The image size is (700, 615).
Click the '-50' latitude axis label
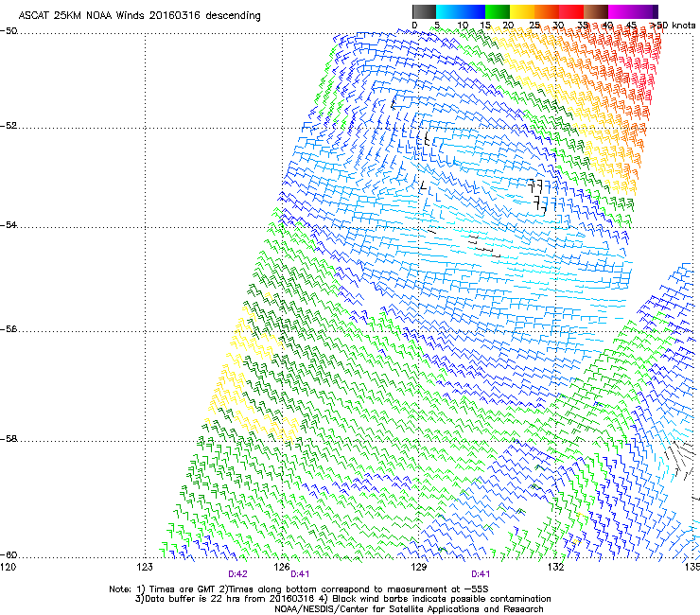coord(9,31)
